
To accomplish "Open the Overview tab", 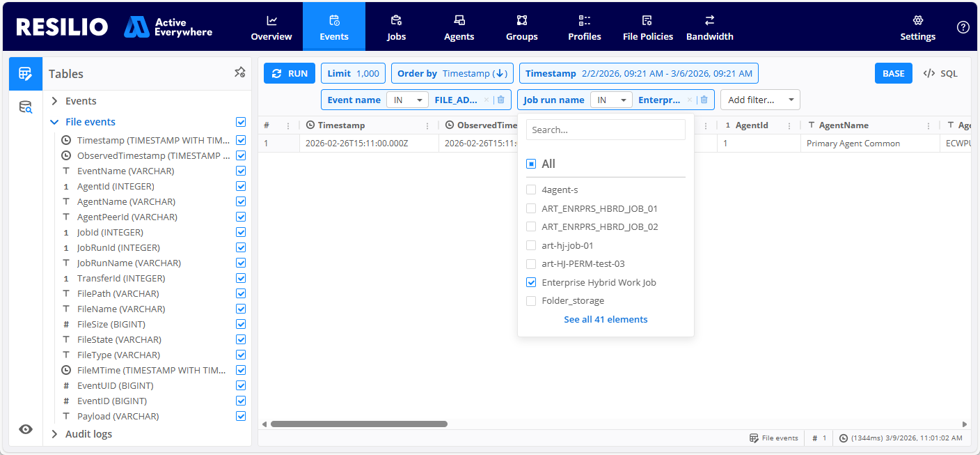I will coord(271,27).
